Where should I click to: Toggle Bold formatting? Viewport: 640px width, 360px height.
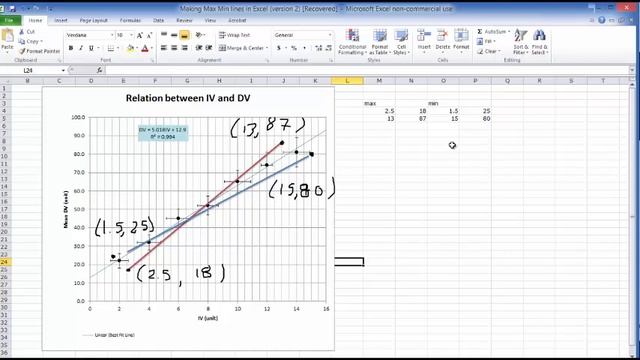click(x=71, y=48)
